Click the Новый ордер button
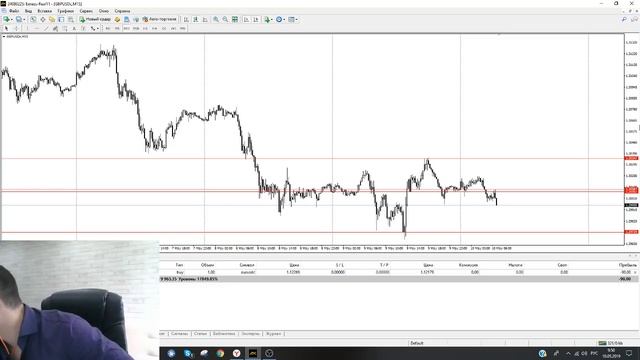Screen dimensions: 640x360 click(95, 19)
